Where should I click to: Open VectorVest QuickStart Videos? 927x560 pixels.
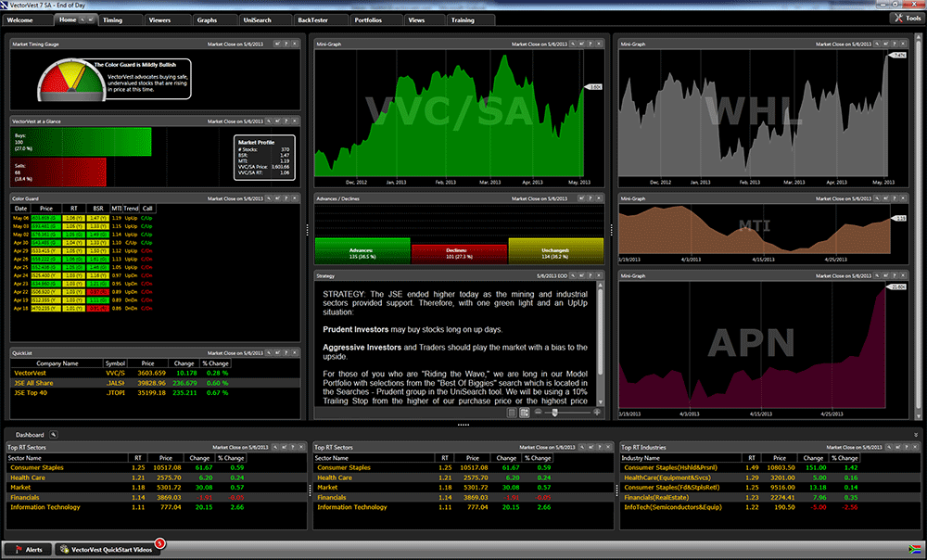click(x=106, y=548)
